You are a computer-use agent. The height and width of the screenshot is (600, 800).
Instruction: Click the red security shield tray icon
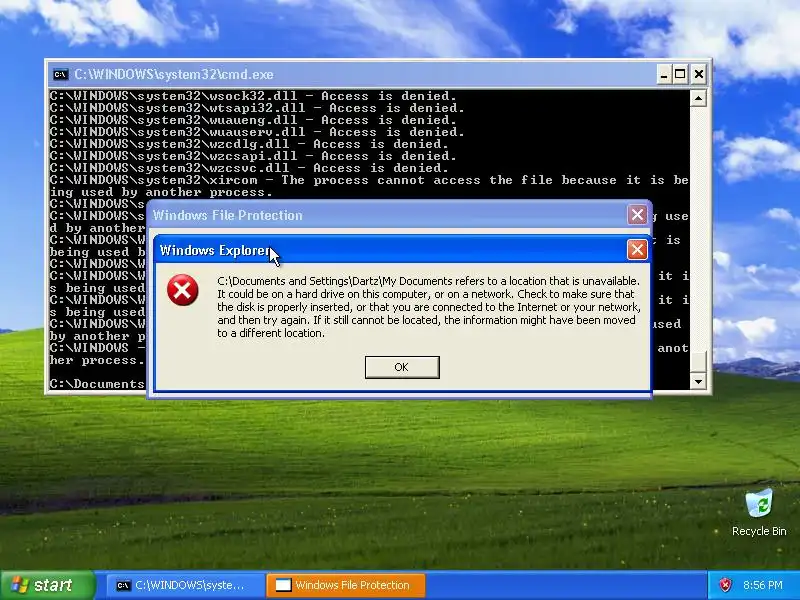point(725,585)
